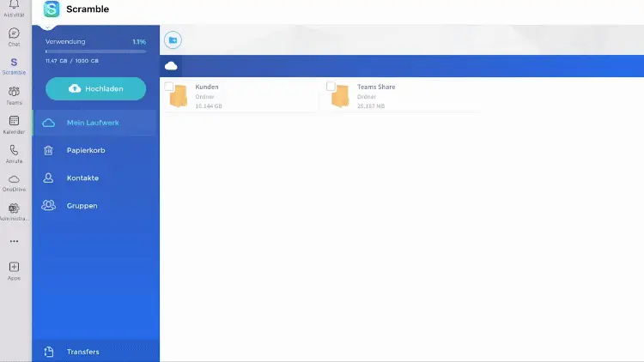Open the Kunden folder icon
644x362 pixels.
(x=179, y=96)
